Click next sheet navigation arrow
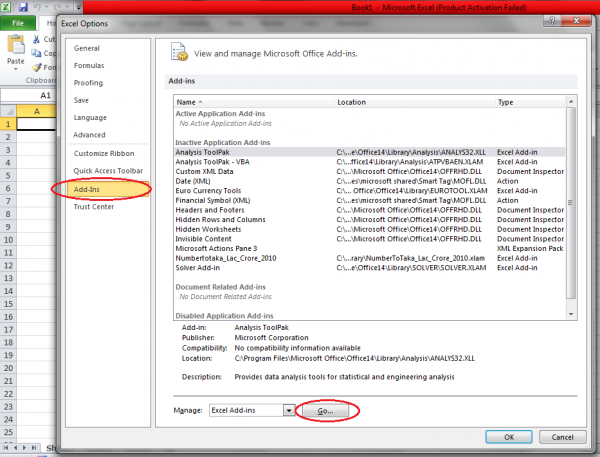This screenshot has width=600, height=457. tap(24, 447)
